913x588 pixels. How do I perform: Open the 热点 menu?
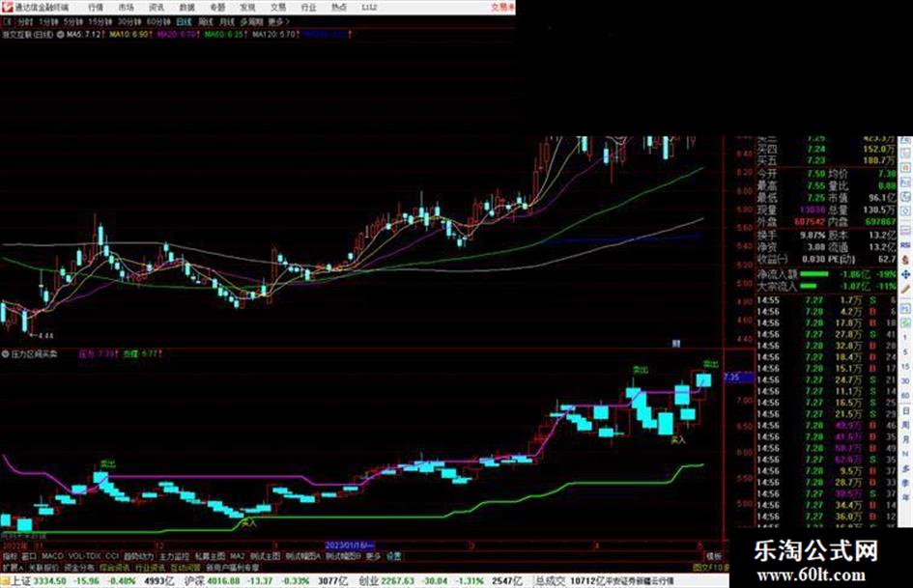click(339, 7)
